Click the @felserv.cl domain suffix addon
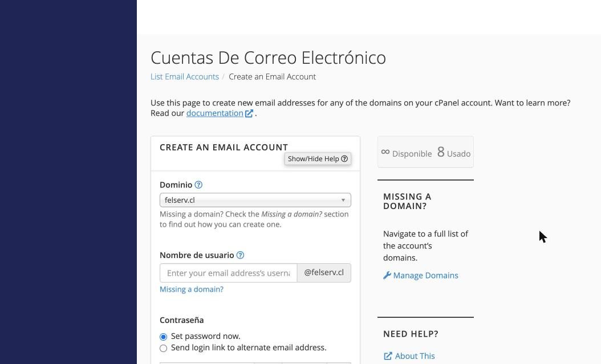601x364 pixels. pyautogui.click(x=324, y=273)
